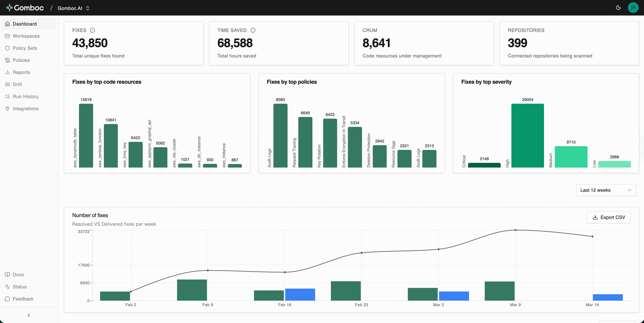
Task: Click the Gomboc logo icon
Action: (9, 8)
